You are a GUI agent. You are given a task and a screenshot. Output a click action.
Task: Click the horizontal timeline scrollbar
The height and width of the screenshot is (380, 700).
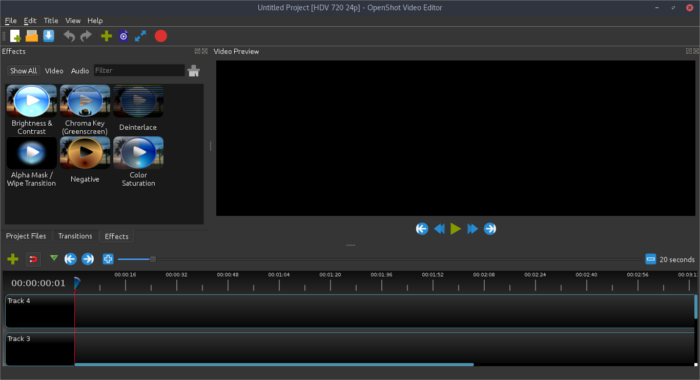click(274, 364)
